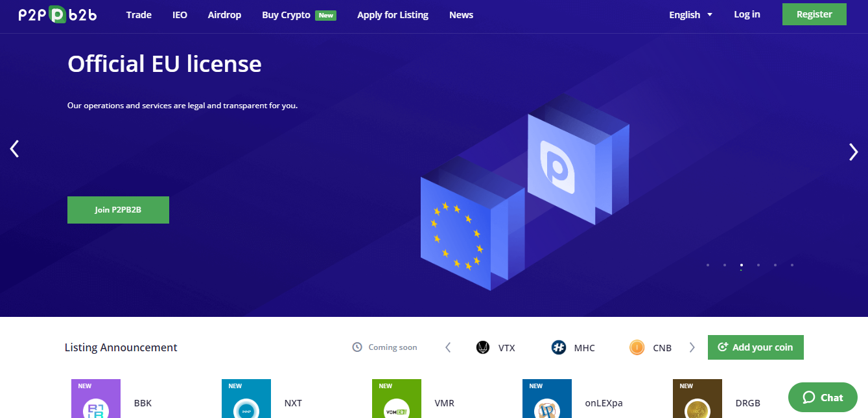Click the CNB coin icon
This screenshot has width=868, height=418.
[637, 347]
